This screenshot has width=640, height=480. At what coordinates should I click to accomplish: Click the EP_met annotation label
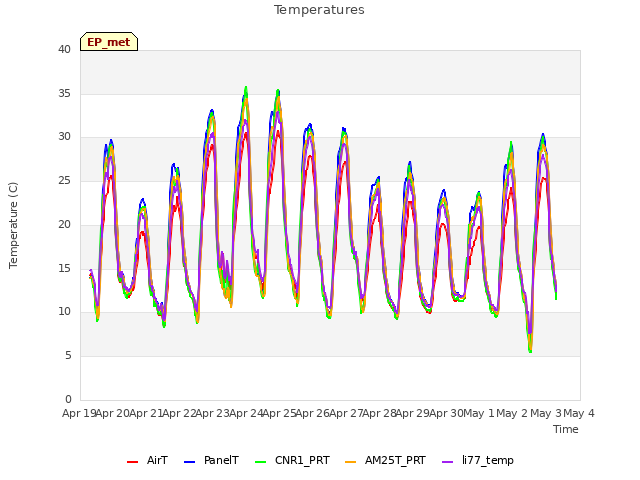click(x=109, y=42)
